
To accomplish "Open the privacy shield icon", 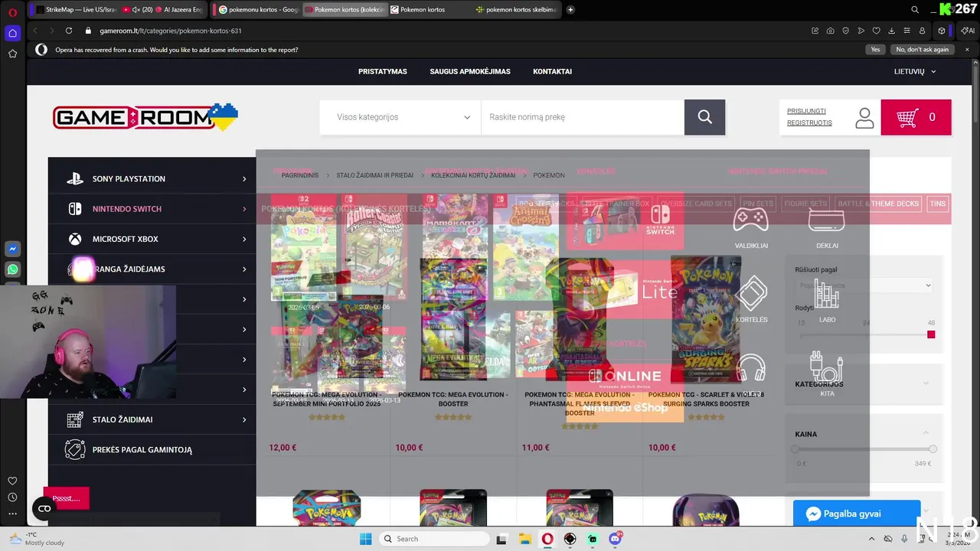I will tap(846, 31).
